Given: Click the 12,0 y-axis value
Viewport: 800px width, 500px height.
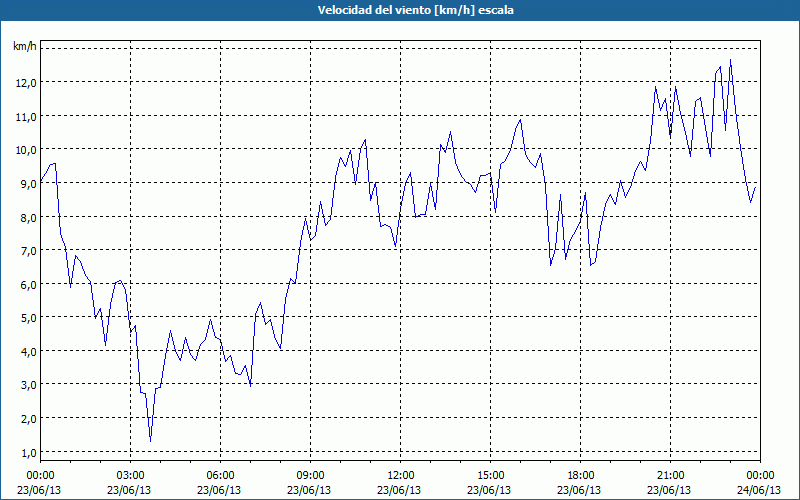Looking at the screenshot, I should [26, 83].
